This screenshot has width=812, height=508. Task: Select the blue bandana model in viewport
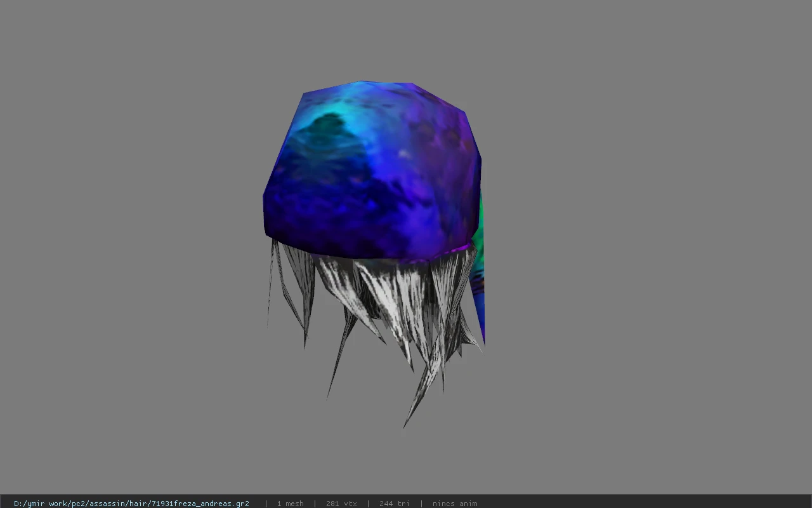pyautogui.click(x=372, y=171)
